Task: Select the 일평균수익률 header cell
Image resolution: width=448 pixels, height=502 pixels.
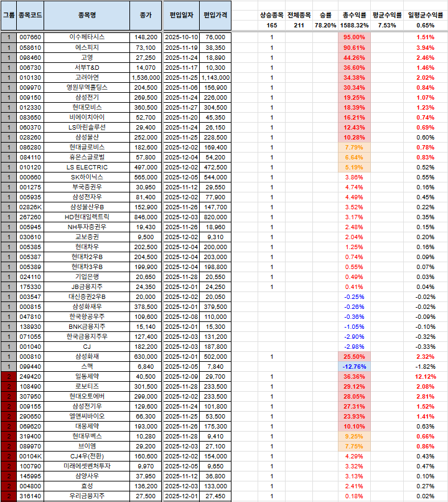Action: coord(426,15)
